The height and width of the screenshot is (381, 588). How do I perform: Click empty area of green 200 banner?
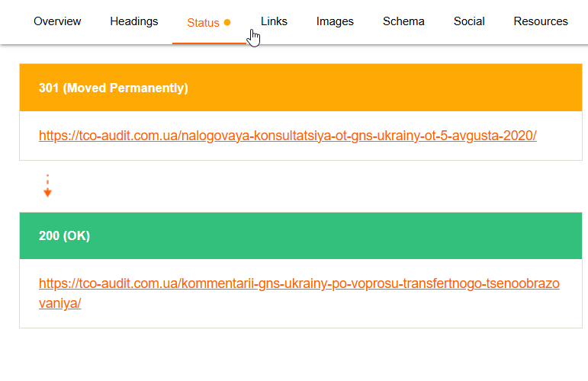(343, 235)
